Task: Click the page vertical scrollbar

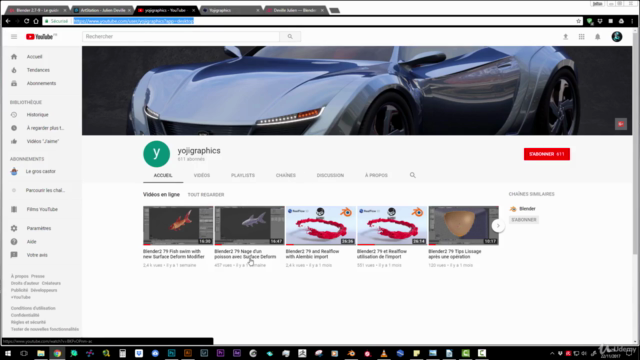Action: pyautogui.click(x=635, y=143)
